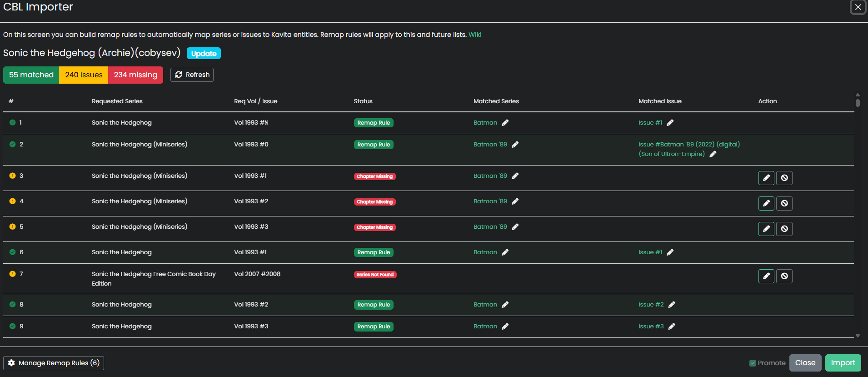This screenshot has height=377, width=868.
Task: Click the table's vertical scrollbar thumb
Action: (x=858, y=103)
